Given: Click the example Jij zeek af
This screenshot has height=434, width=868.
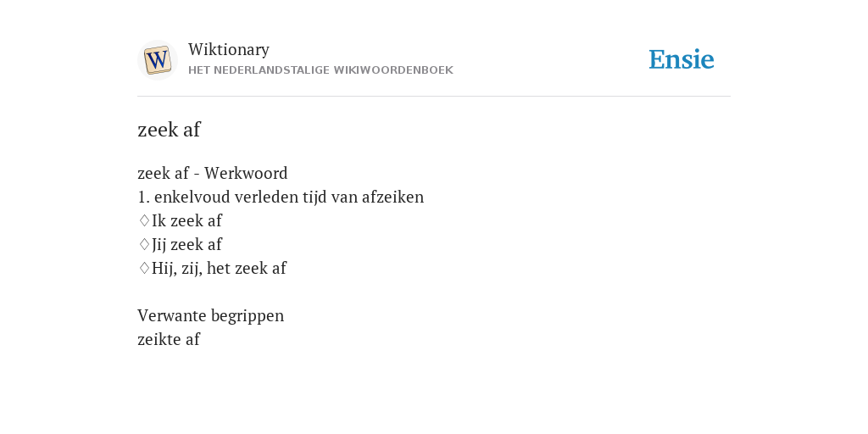Looking at the screenshot, I should [186, 244].
